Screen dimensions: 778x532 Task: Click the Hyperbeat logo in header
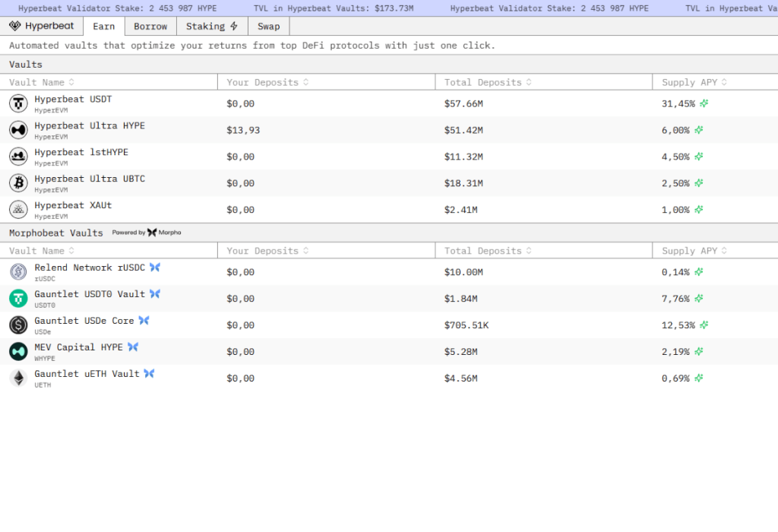click(x=42, y=26)
